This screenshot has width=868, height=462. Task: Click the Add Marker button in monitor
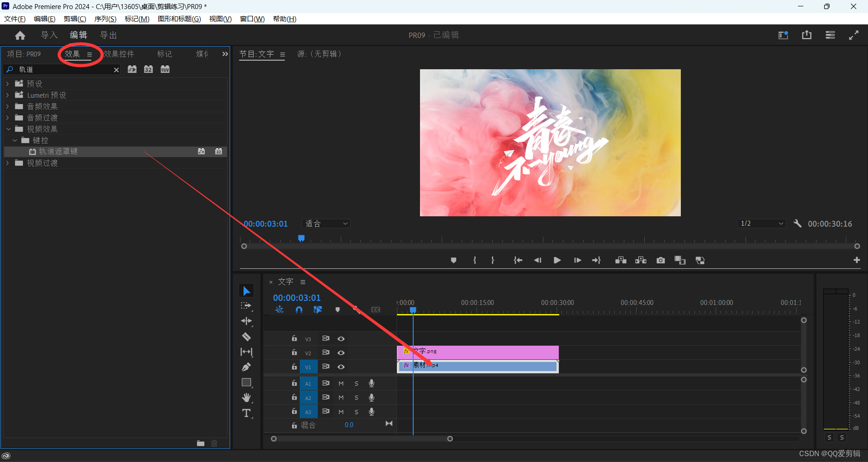point(453,260)
